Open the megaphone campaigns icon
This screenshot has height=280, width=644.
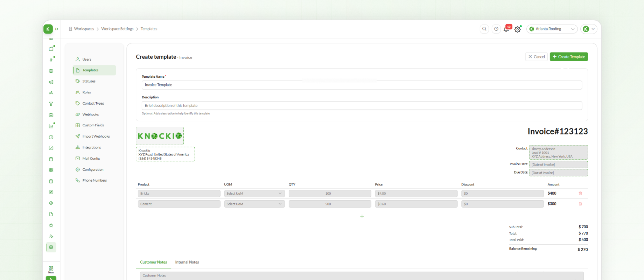pos(51,82)
